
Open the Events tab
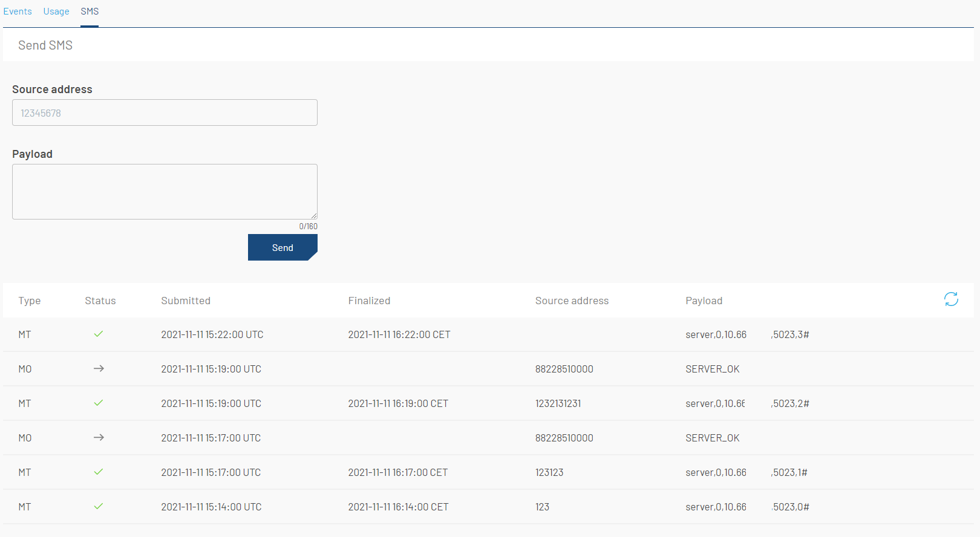coord(18,11)
